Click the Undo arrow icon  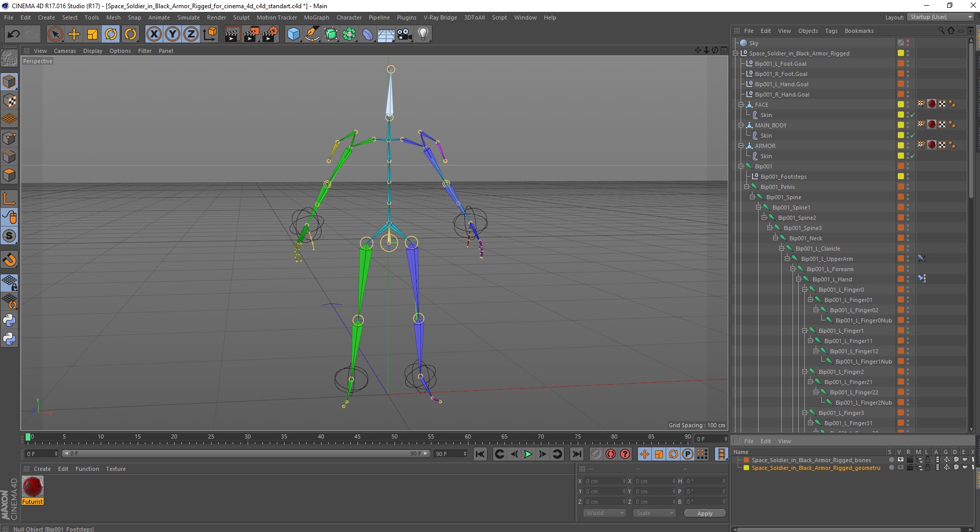pos(13,34)
